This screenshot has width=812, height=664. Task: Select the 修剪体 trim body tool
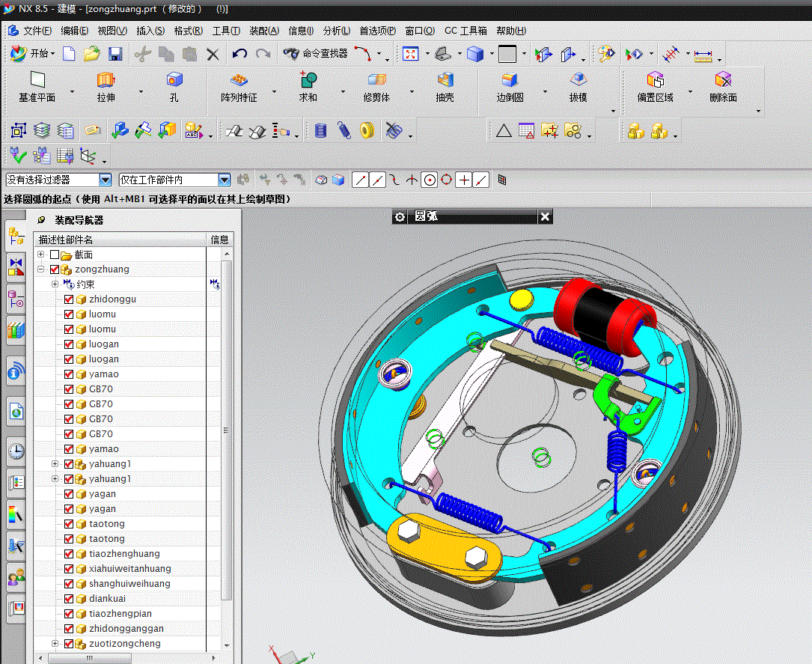pyautogui.click(x=376, y=87)
